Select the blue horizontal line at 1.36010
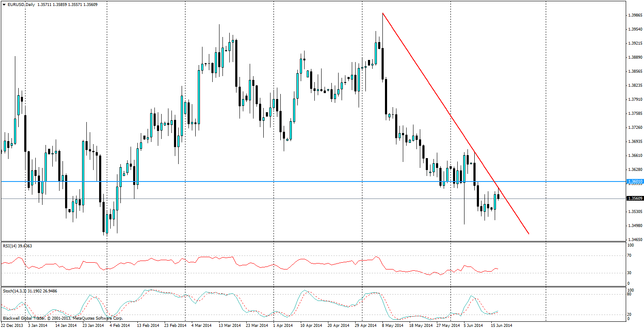This screenshot has width=644, height=329. pos(313,182)
